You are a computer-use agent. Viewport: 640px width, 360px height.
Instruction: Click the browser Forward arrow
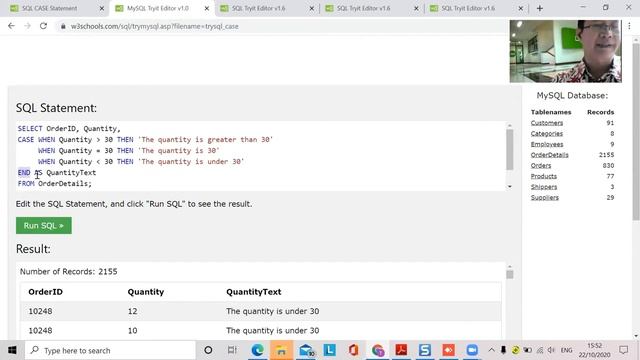[x=27, y=26]
